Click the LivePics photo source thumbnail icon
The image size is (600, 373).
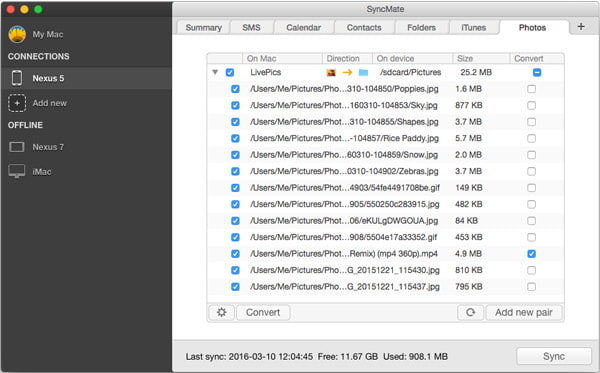pos(331,72)
